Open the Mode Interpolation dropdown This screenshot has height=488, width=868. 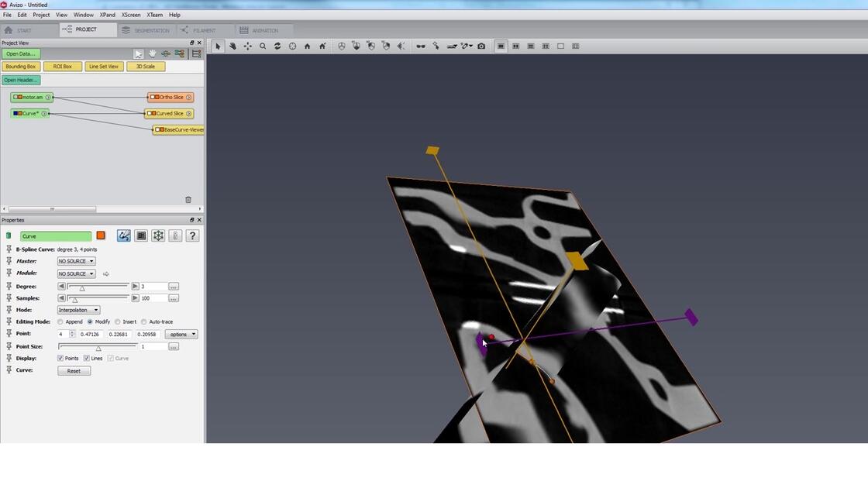point(78,311)
